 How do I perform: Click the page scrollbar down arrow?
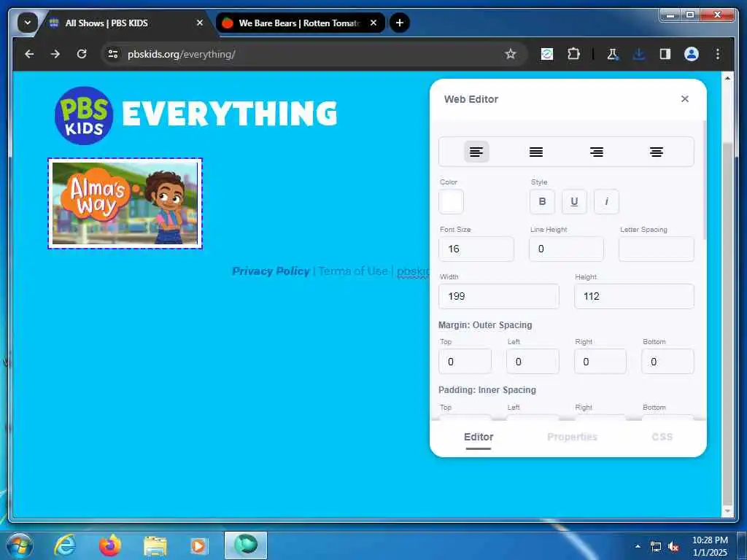(727, 511)
